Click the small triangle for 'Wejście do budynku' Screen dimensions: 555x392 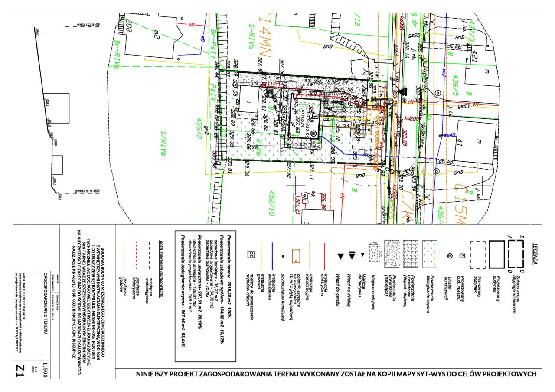tap(362, 255)
